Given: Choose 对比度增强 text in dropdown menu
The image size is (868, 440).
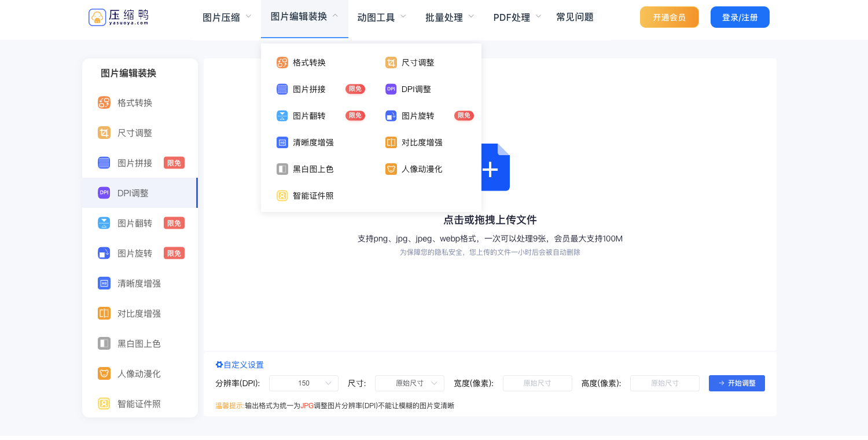Looking at the screenshot, I should pos(422,142).
